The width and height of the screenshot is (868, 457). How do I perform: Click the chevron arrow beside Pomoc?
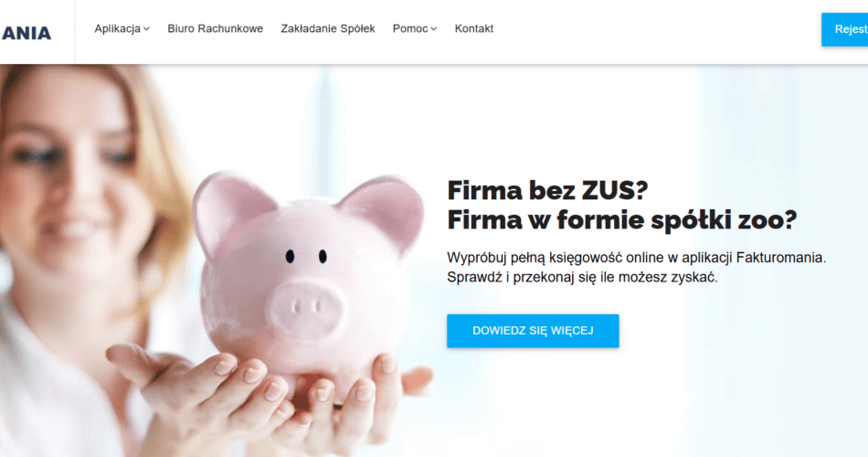[434, 29]
